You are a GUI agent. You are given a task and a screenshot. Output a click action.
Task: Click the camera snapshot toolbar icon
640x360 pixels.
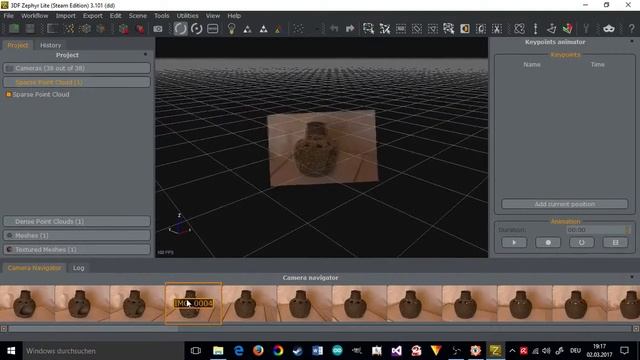[158, 29]
